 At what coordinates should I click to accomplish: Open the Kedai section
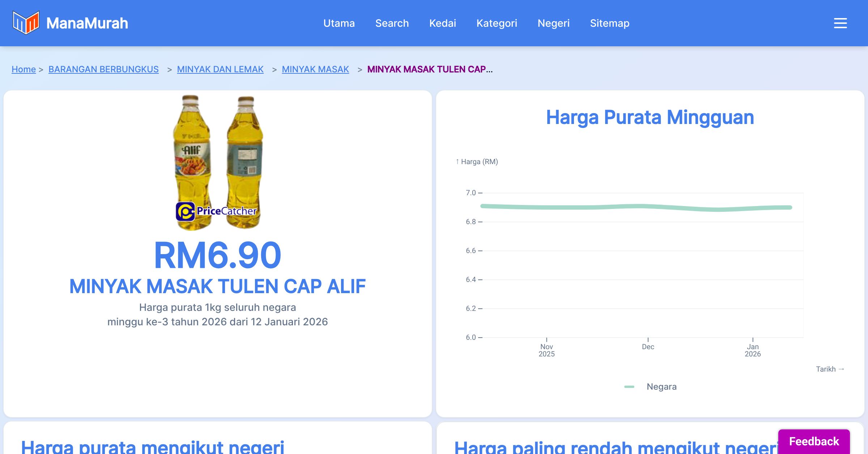443,23
